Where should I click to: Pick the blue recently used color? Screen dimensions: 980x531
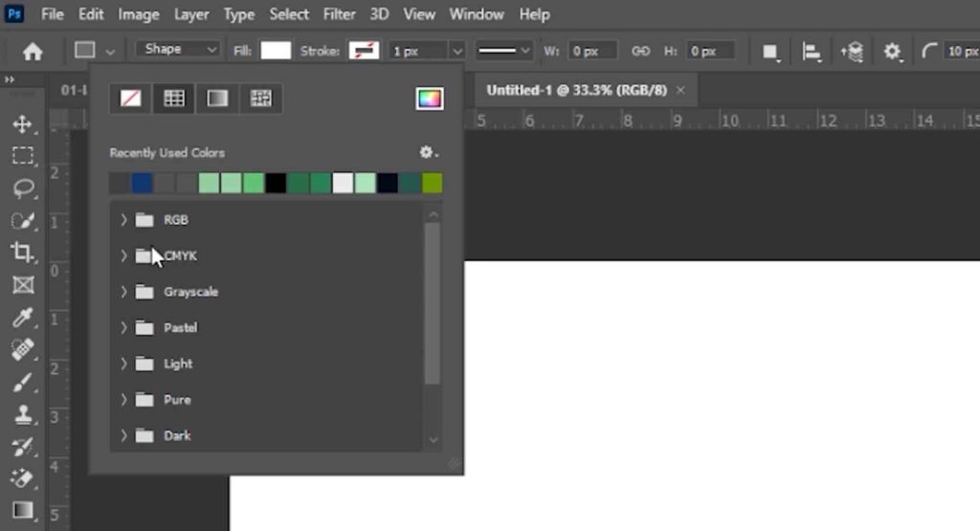(x=142, y=183)
